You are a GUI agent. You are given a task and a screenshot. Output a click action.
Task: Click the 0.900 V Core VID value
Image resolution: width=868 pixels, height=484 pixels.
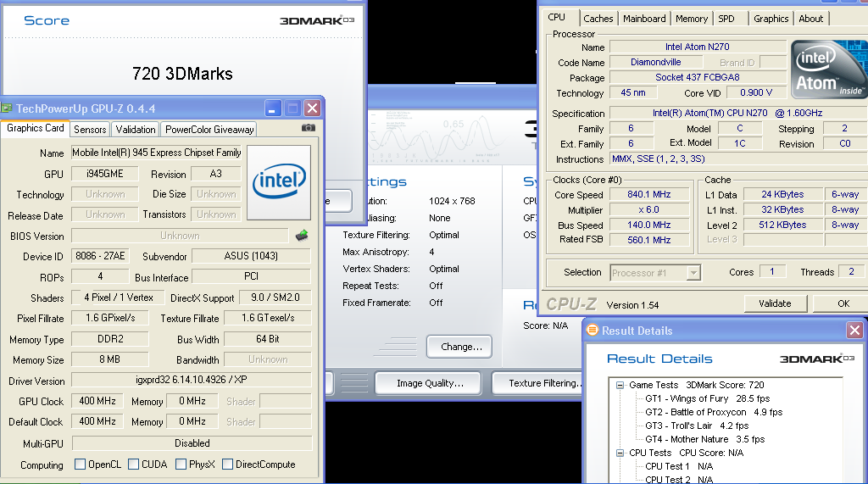click(755, 93)
